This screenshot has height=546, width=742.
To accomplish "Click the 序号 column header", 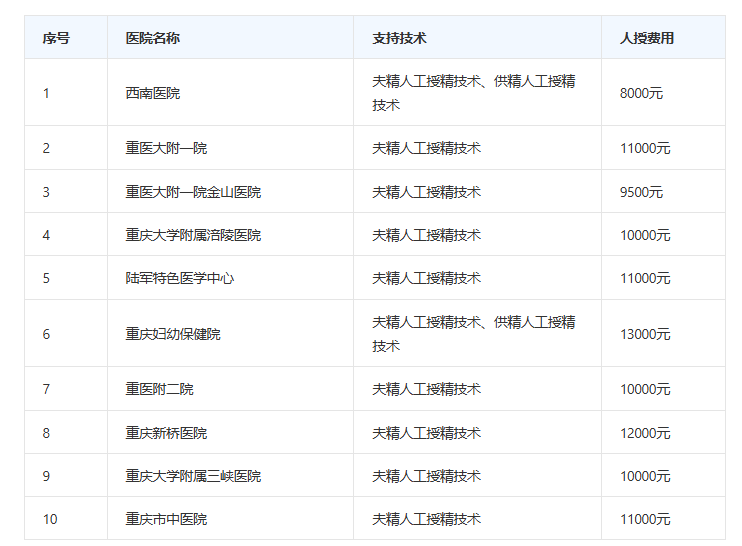I will click(x=56, y=38).
